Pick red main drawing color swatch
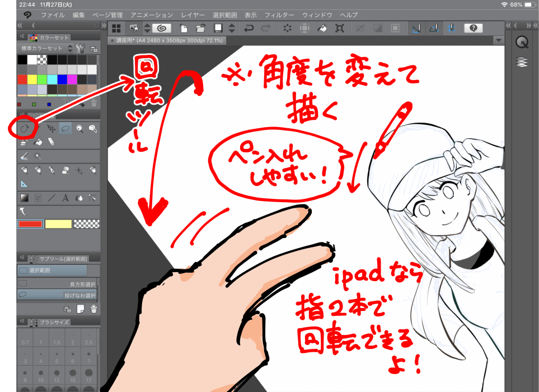This screenshot has height=392, width=539. point(30,224)
